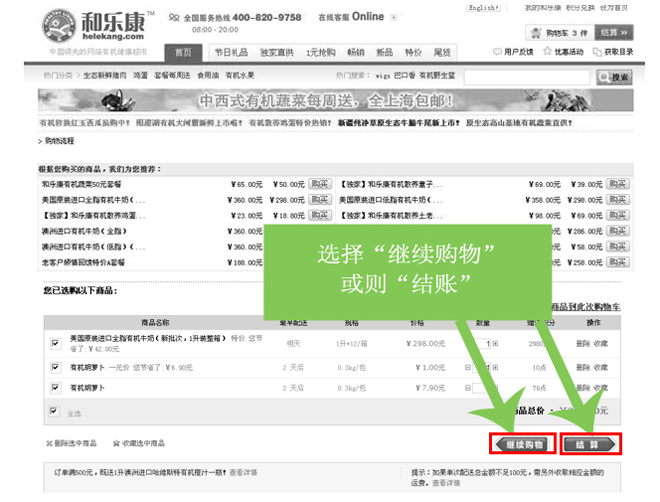Viewport: 660px width, 502px height.
Task: Open the 食用油 category link
Action: [208, 75]
